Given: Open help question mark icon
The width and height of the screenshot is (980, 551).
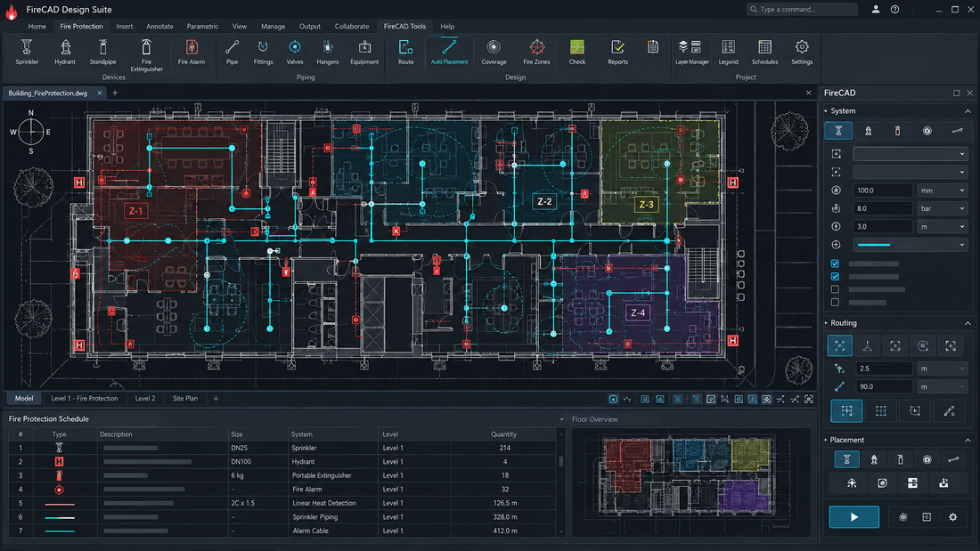Looking at the screenshot, I should [895, 10].
